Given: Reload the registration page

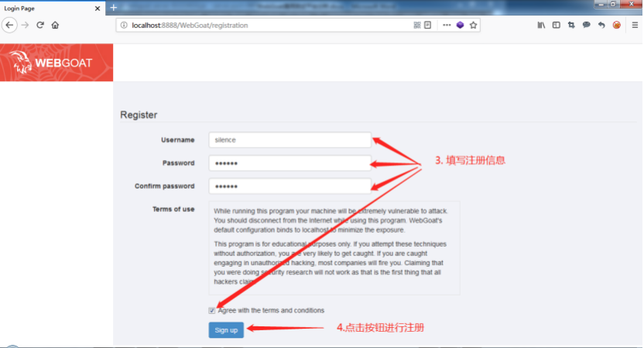Looking at the screenshot, I should tap(40, 25).
